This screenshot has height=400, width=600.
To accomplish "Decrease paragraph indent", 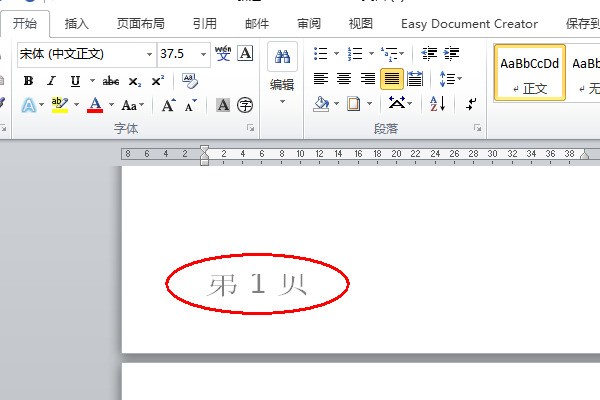I will (429, 53).
